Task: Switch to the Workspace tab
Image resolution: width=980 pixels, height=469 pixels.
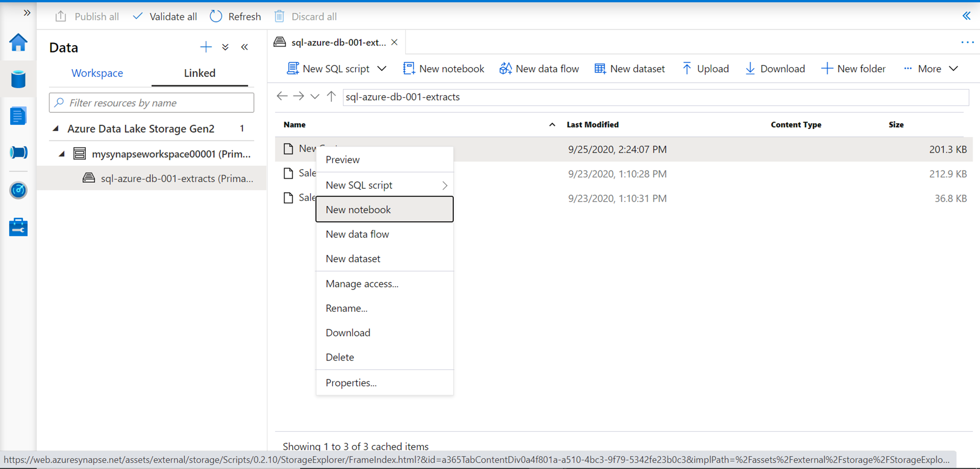Action: (x=97, y=73)
